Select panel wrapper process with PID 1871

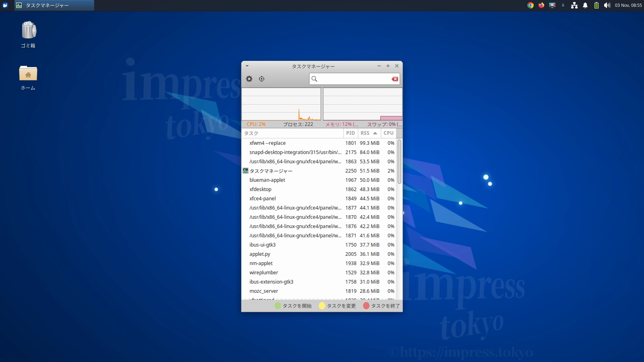coord(319,236)
